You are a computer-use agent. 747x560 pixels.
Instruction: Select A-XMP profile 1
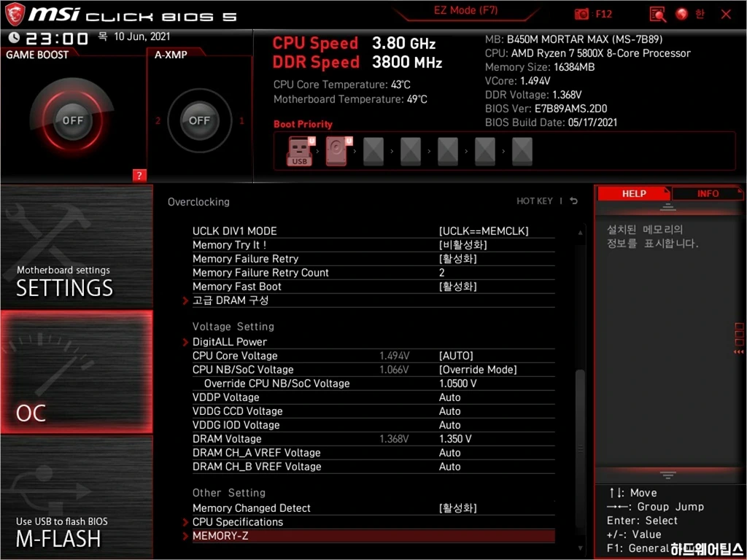(241, 120)
